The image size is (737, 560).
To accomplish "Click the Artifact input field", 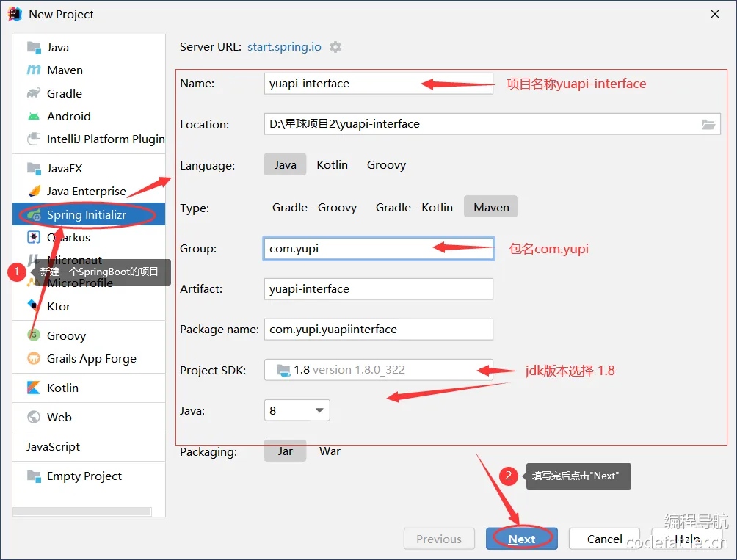I will 378,289.
